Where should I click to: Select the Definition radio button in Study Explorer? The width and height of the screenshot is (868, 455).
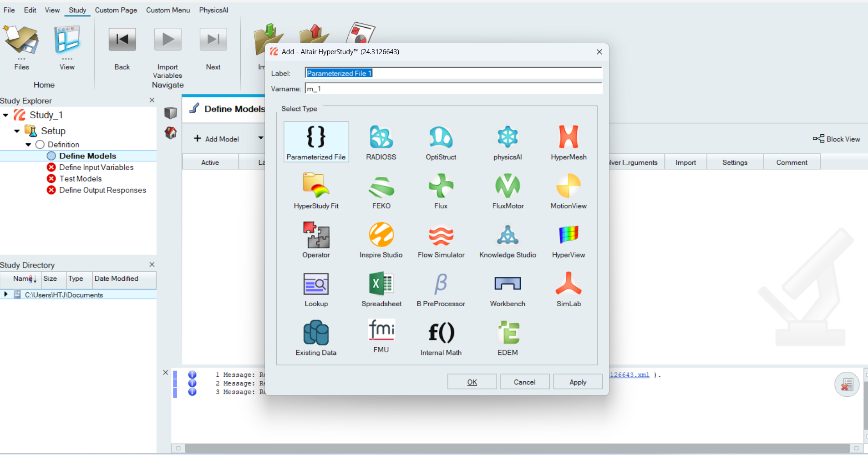point(40,144)
